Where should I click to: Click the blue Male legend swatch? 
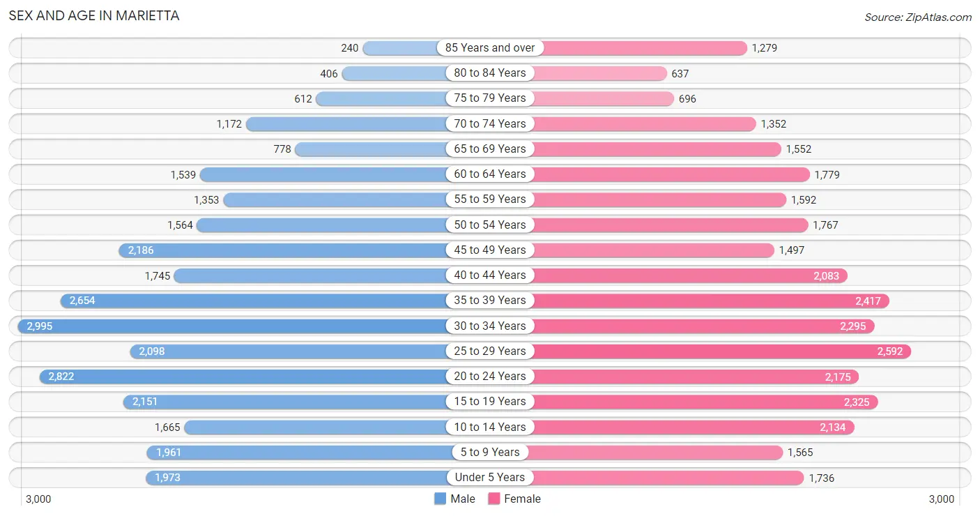click(440, 499)
